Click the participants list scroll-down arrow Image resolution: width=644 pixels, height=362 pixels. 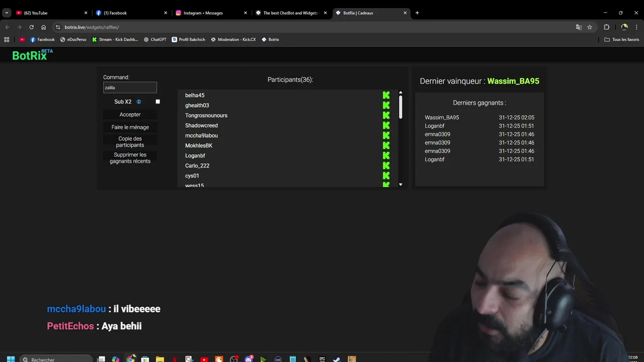coord(400,185)
